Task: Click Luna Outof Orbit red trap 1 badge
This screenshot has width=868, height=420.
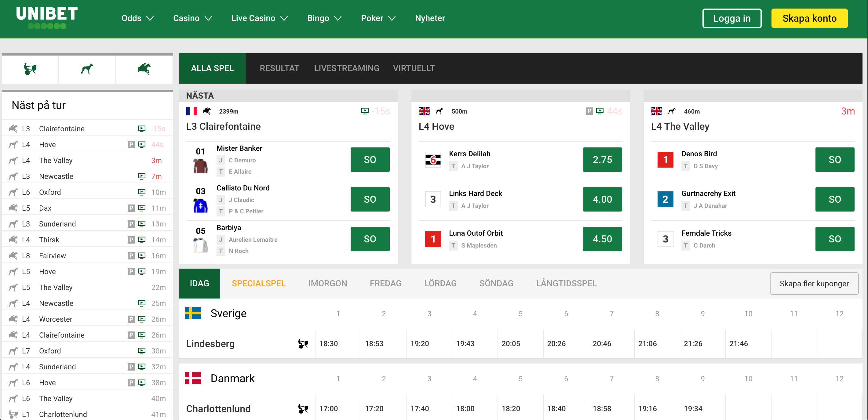Action: [x=433, y=239]
